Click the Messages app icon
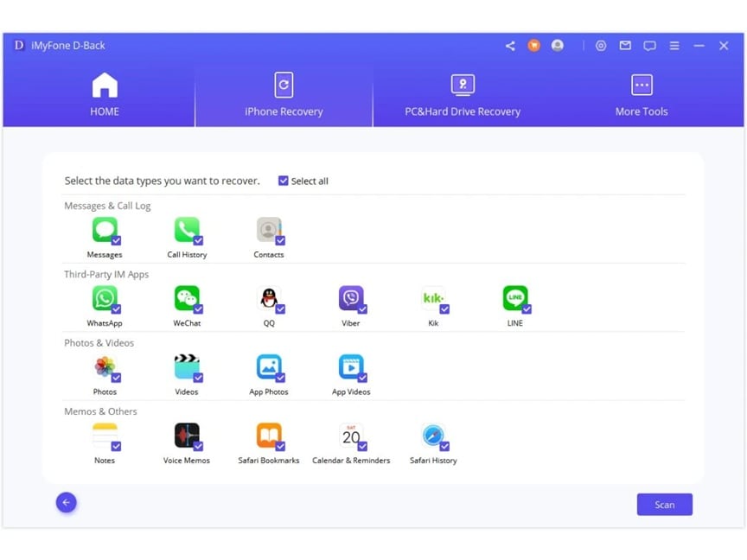The image size is (747, 560). (x=105, y=230)
